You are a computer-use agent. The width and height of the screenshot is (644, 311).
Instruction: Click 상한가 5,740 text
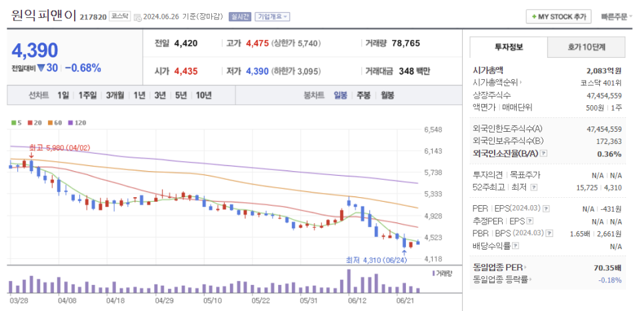tap(296, 43)
